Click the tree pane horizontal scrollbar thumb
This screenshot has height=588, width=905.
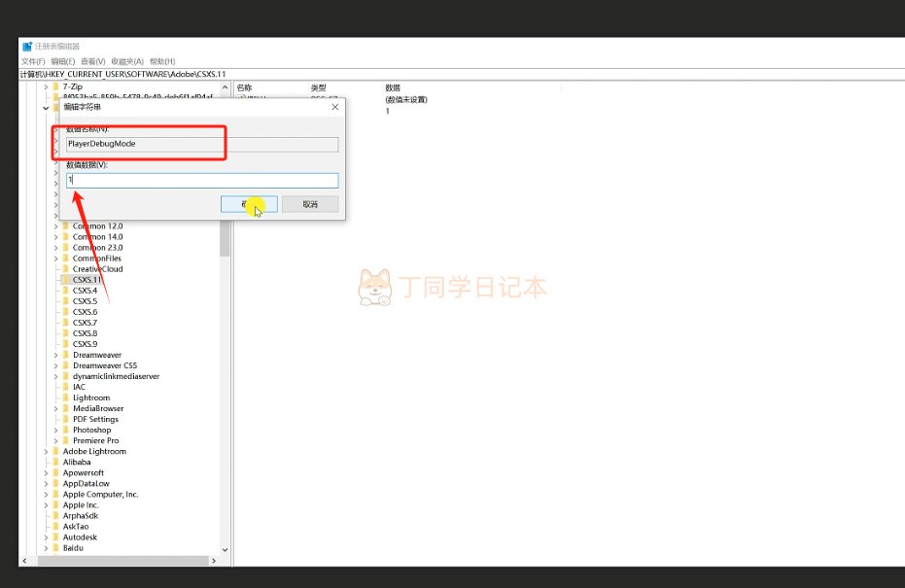click(x=122, y=561)
